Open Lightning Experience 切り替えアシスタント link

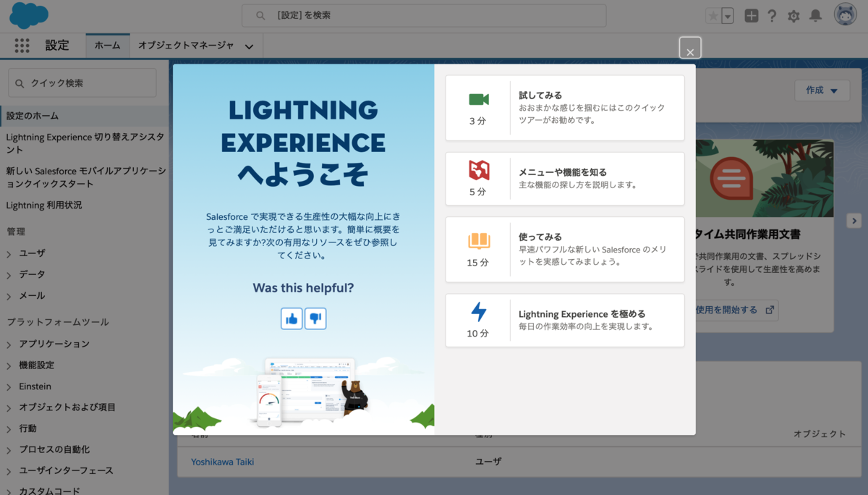click(x=85, y=143)
